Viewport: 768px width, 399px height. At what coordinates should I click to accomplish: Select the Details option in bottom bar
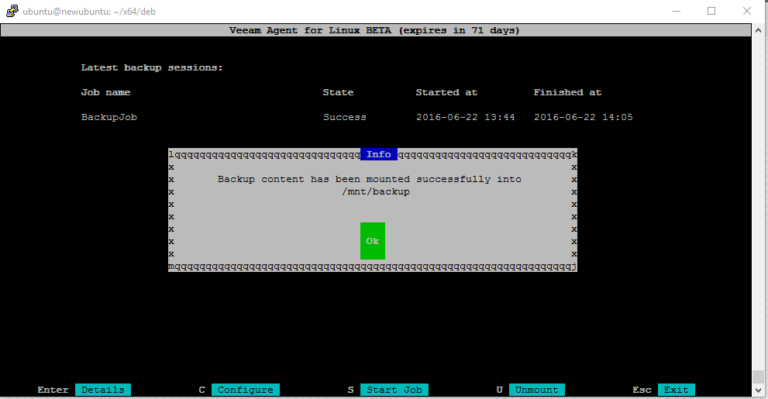[103, 390]
